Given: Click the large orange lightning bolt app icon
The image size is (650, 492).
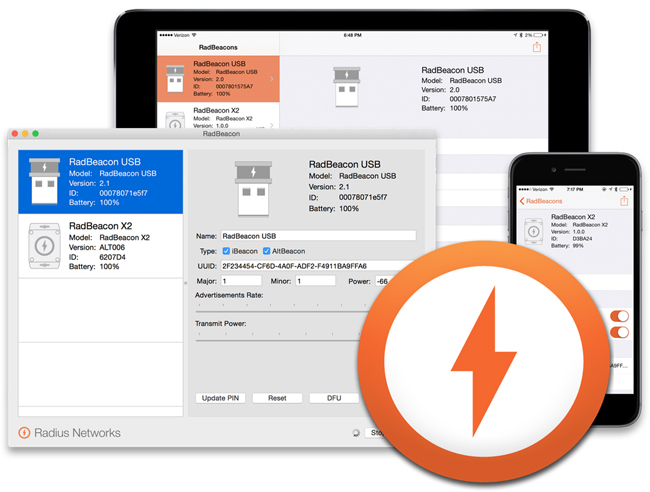Looking at the screenshot, I should pyautogui.click(x=484, y=362).
